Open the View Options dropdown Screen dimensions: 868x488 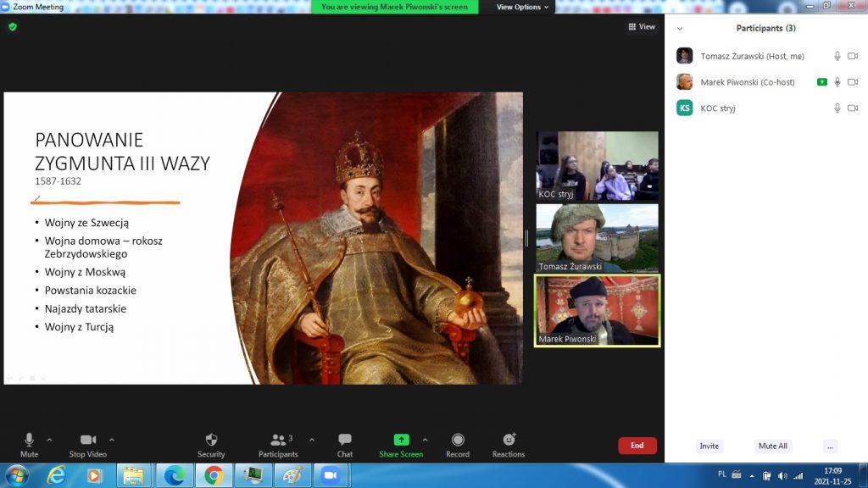coord(522,7)
